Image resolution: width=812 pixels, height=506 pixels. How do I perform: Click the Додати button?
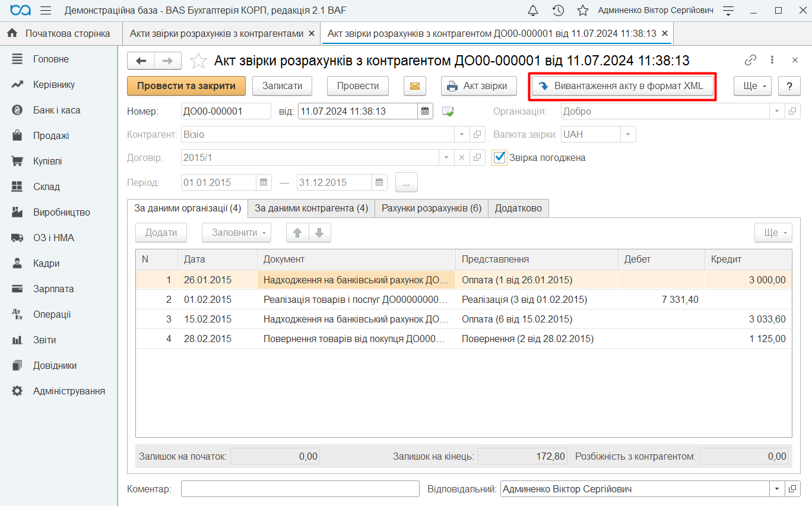point(161,233)
